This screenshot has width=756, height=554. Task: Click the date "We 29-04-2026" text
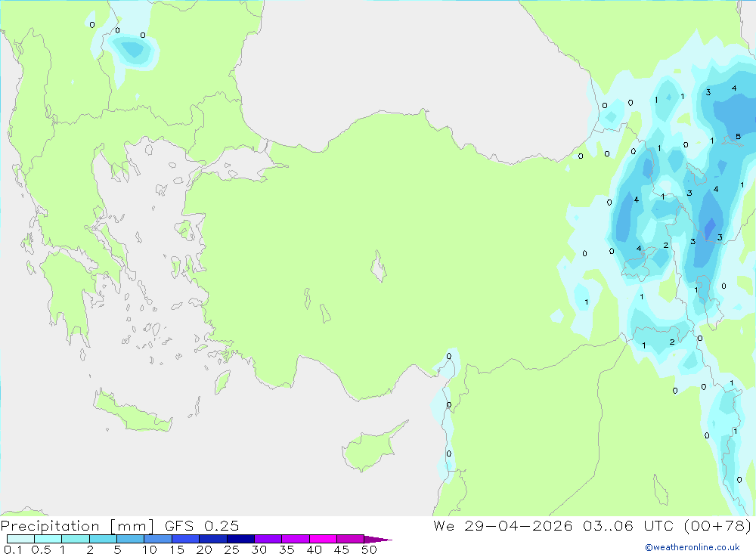[503, 525]
